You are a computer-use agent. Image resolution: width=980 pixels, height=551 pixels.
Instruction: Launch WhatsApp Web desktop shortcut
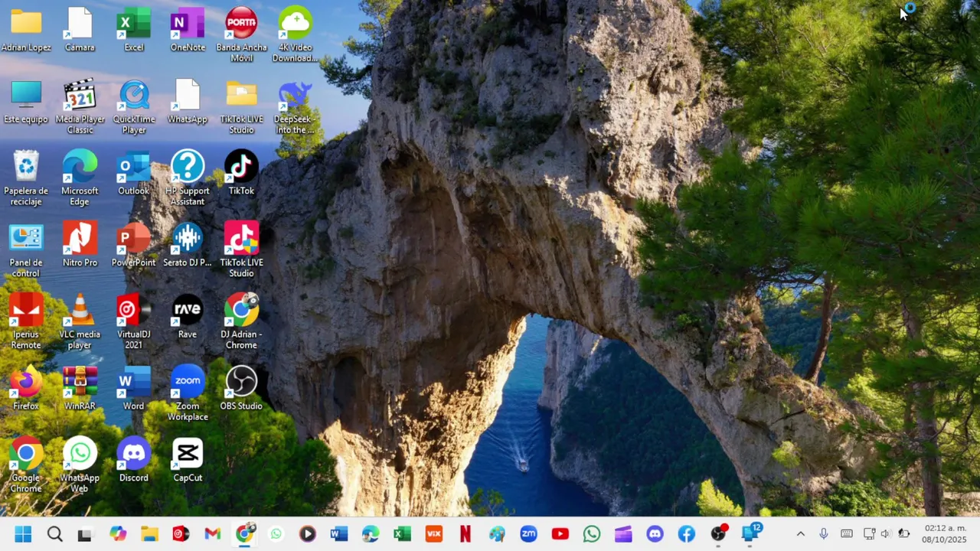click(x=80, y=465)
